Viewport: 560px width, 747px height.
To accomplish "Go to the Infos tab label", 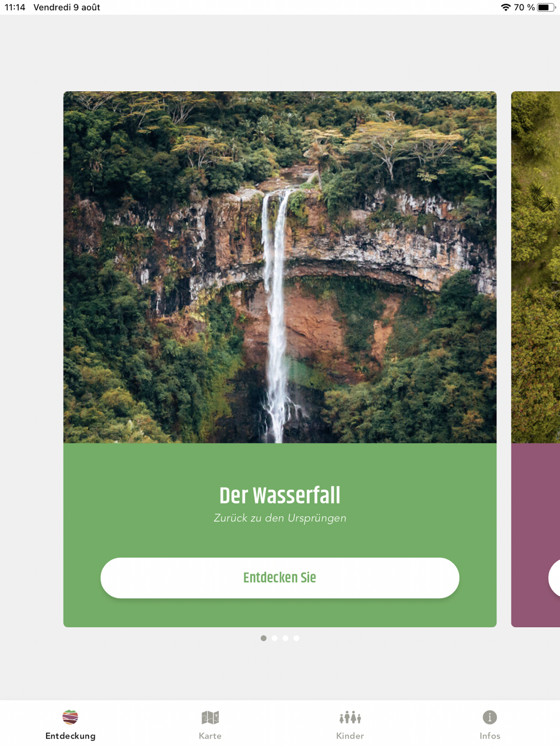I will (x=490, y=736).
